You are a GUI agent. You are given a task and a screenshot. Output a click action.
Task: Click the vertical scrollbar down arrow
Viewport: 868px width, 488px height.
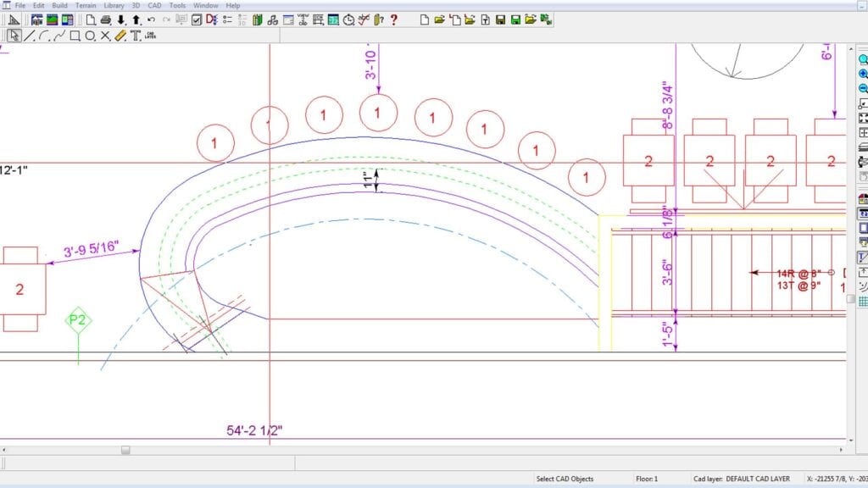[851, 441]
